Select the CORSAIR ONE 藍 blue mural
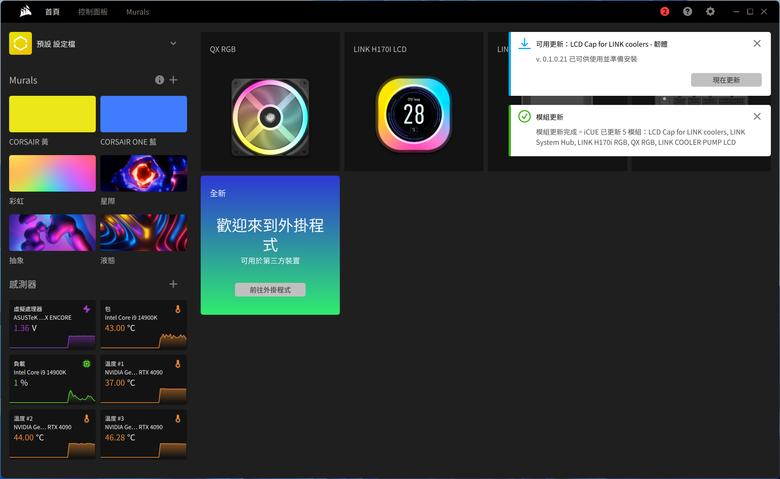Viewport: 780px width, 479px height. click(144, 114)
